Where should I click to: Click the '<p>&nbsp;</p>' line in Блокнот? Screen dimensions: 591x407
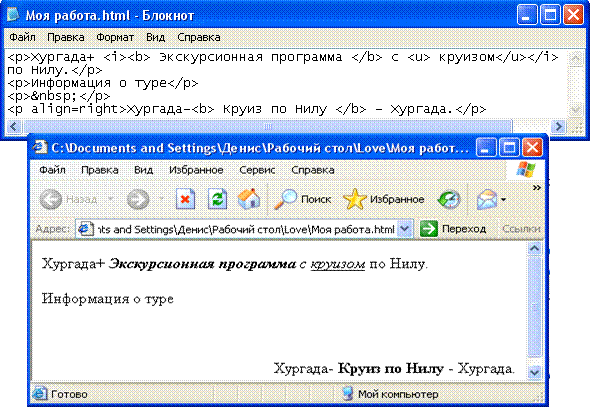point(59,96)
